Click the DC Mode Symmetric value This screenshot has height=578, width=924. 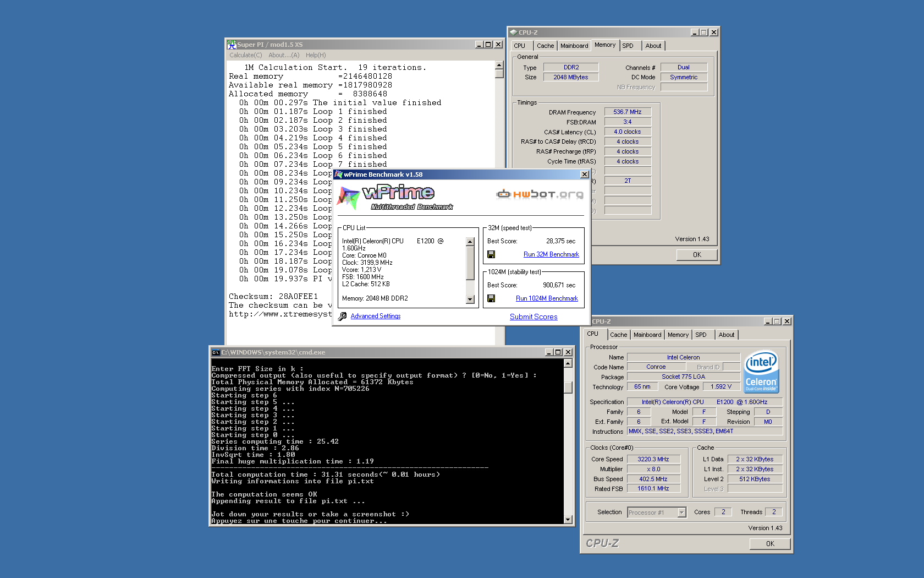(x=684, y=77)
